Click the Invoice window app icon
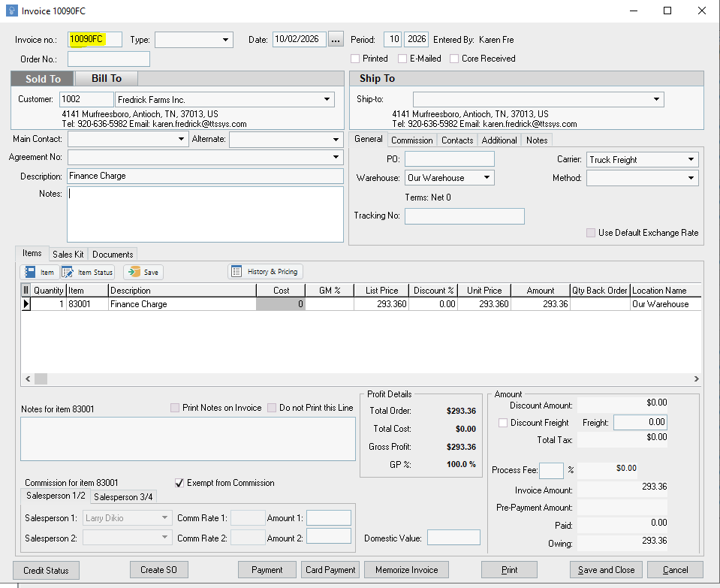720x588 pixels. pyautogui.click(x=11, y=11)
